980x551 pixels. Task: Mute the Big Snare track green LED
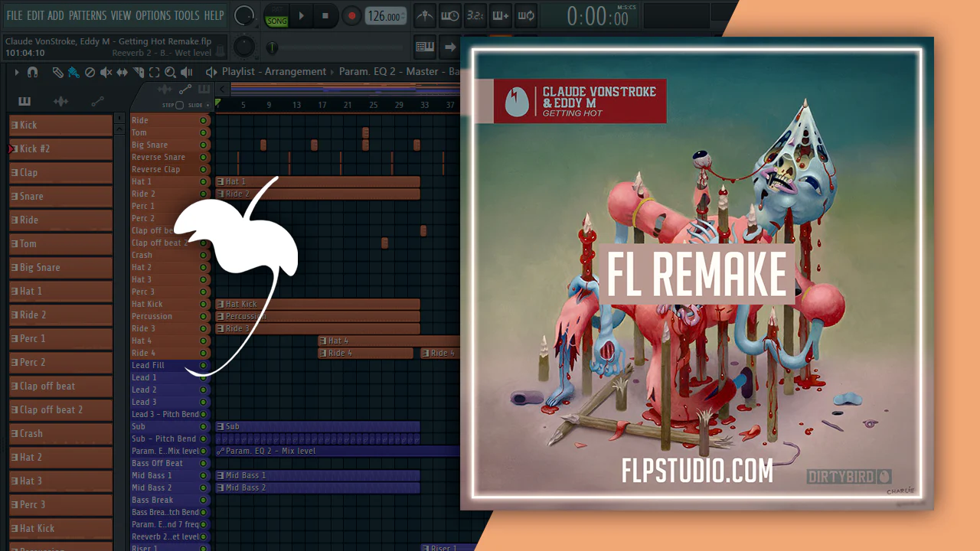tap(204, 145)
